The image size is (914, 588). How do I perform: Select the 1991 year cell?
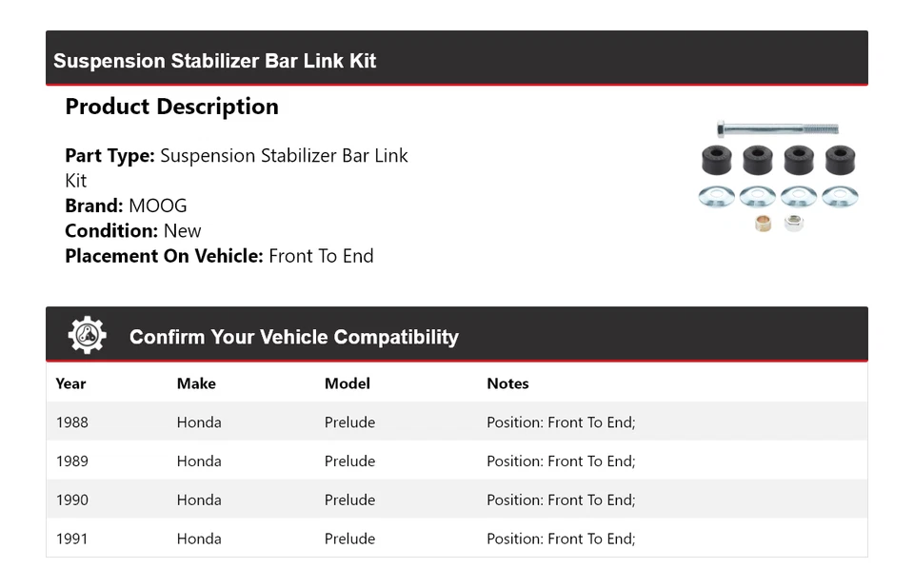pyautogui.click(x=72, y=539)
